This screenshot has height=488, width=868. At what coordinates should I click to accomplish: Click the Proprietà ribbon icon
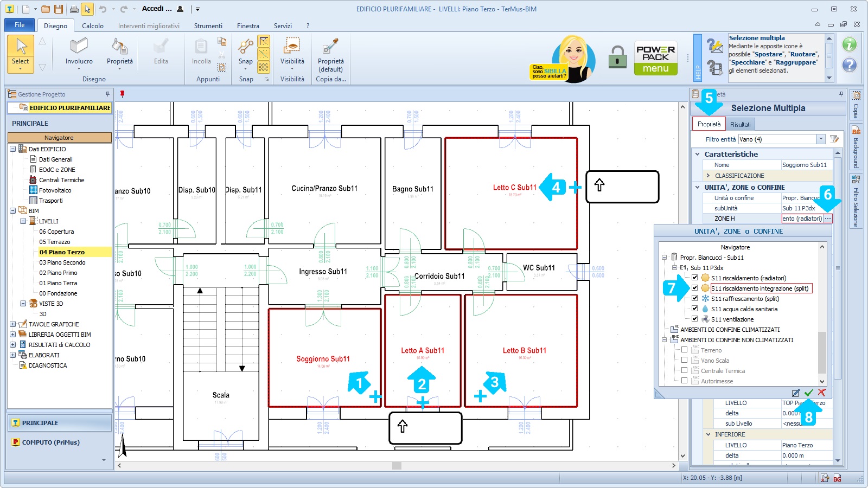click(119, 53)
